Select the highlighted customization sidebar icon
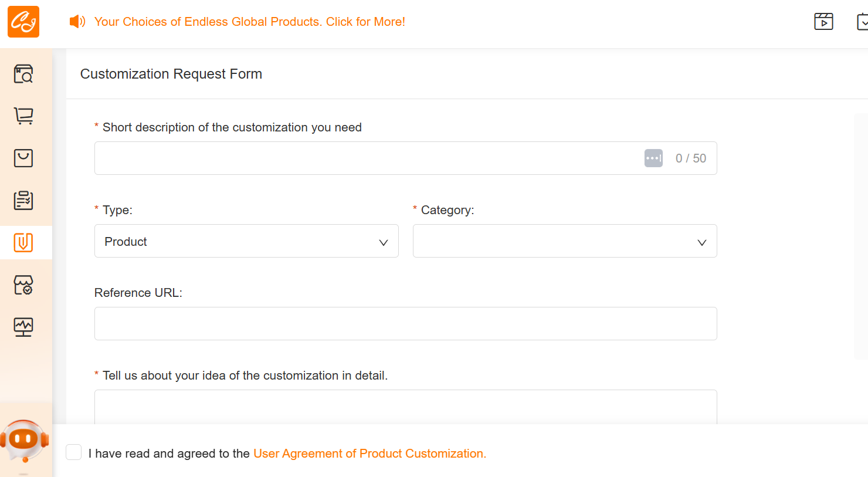 coord(23,242)
